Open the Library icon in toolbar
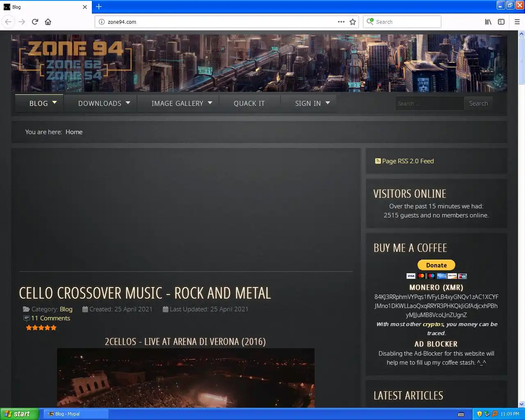This screenshot has width=525, height=420. [x=488, y=22]
